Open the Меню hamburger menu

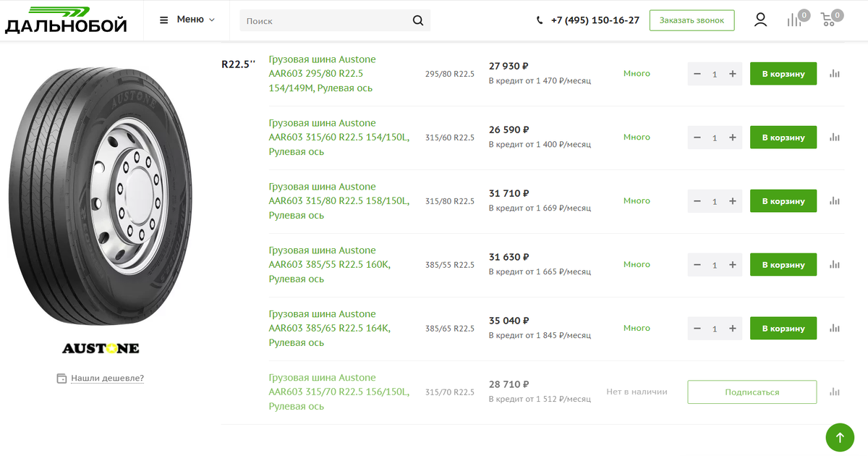187,20
